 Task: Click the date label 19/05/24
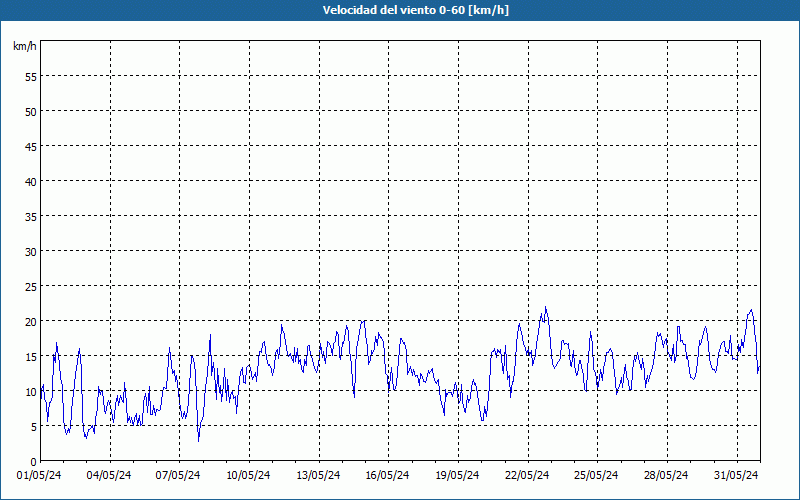457,475
